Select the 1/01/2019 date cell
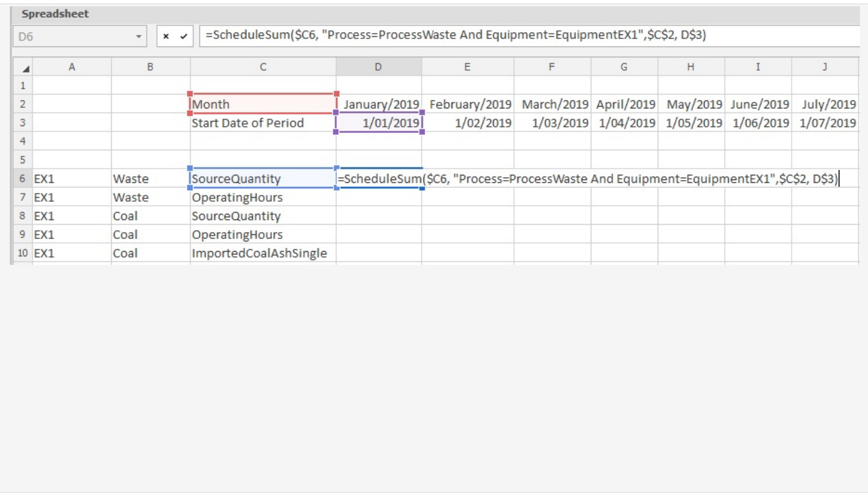The width and height of the screenshot is (868, 493). (378, 123)
